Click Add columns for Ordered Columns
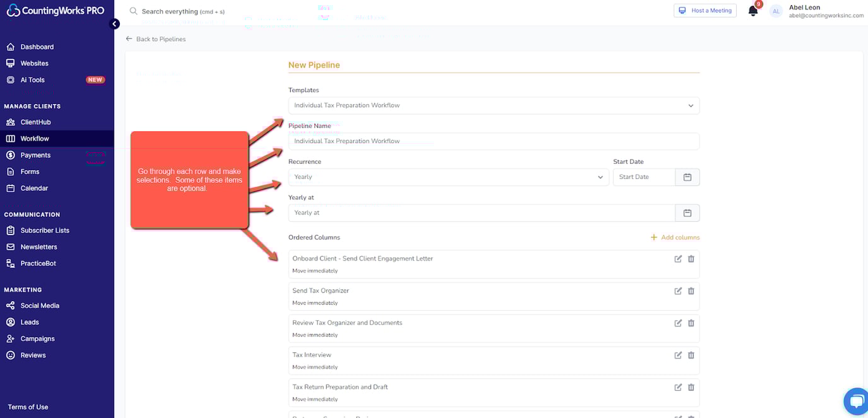868x418 pixels. pos(675,237)
